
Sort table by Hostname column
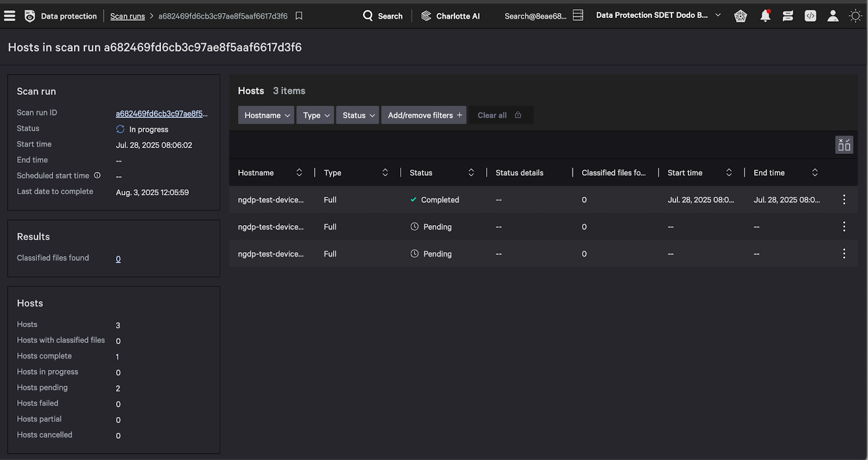[x=299, y=173]
